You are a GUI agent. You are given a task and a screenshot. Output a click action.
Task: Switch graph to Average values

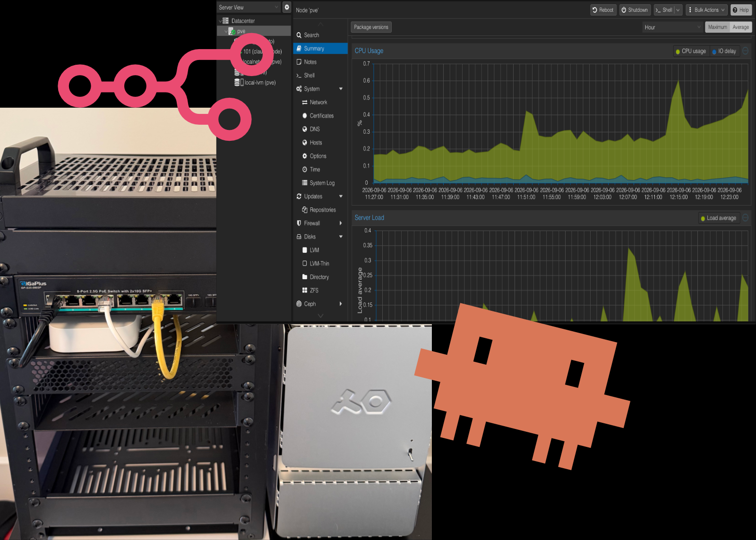tap(740, 27)
